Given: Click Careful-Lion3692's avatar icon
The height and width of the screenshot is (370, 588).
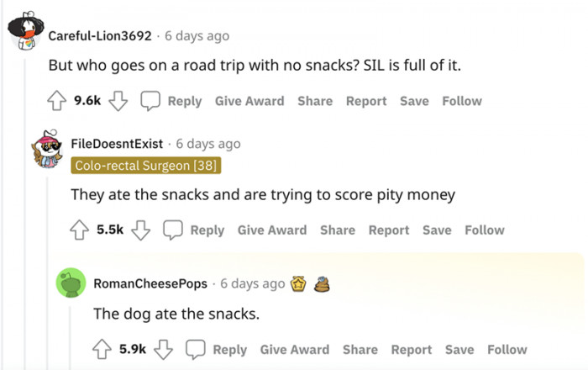Looking at the screenshot, I should click(x=26, y=34).
